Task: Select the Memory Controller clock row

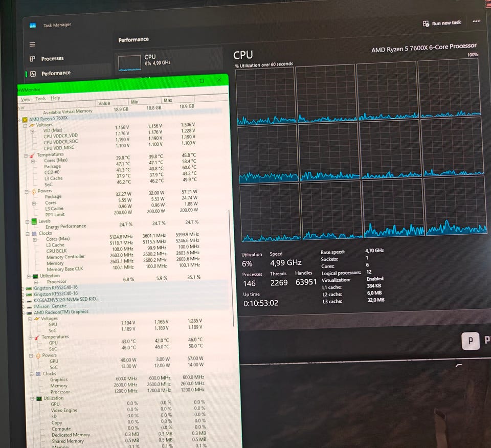Action: coord(123,256)
